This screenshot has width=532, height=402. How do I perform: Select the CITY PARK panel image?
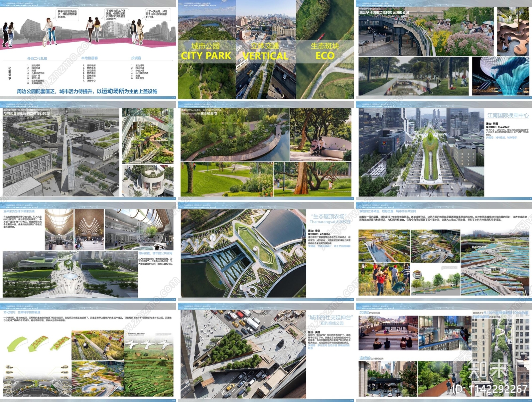[x=207, y=49]
